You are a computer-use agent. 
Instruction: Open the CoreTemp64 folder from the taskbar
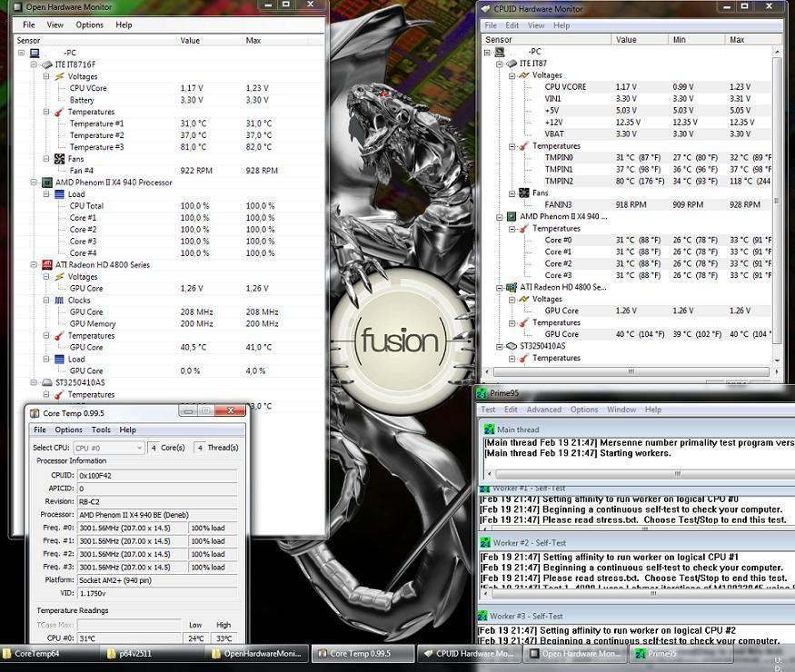tap(52, 654)
